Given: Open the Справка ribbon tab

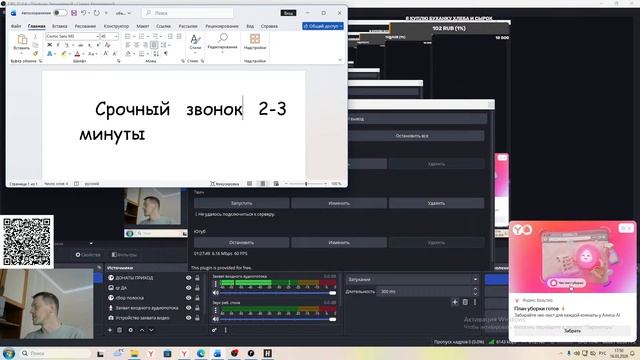Looking at the screenshot, I should pyautogui.click(x=269, y=26).
